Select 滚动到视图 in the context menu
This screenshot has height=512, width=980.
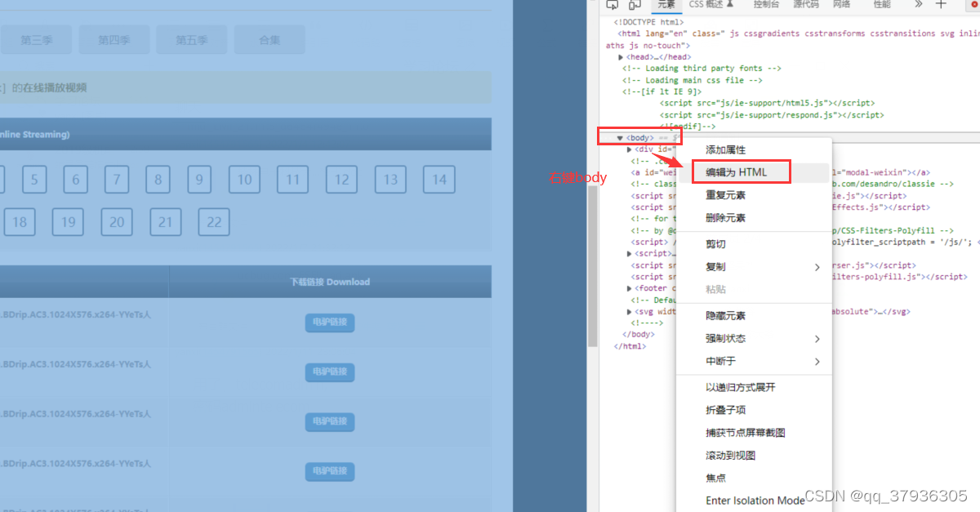click(754, 456)
